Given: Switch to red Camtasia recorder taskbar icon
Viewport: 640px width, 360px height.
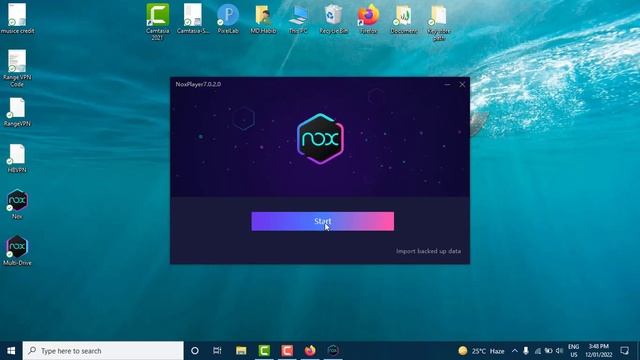Looking at the screenshot, I should pyautogui.click(x=287, y=351).
